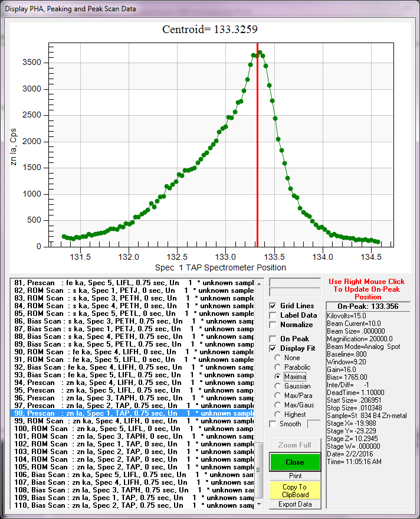The width and height of the screenshot is (420, 519).
Task: Enable the Label Data checkbox
Action: point(273,315)
